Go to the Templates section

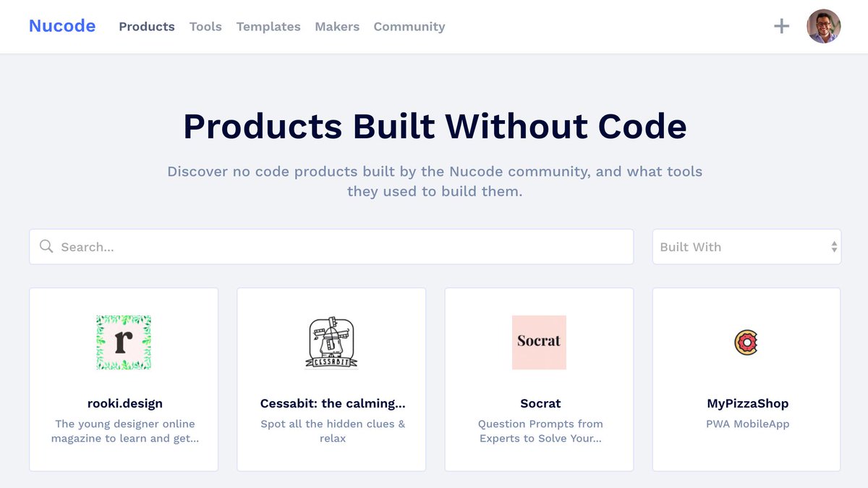tap(268, 27)
